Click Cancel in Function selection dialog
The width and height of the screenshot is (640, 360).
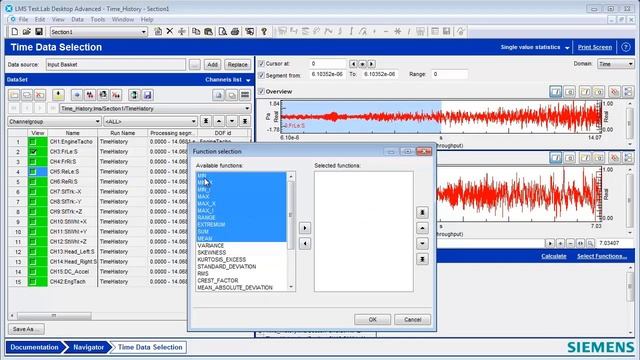pyautogui.click(x=412, y=320)
